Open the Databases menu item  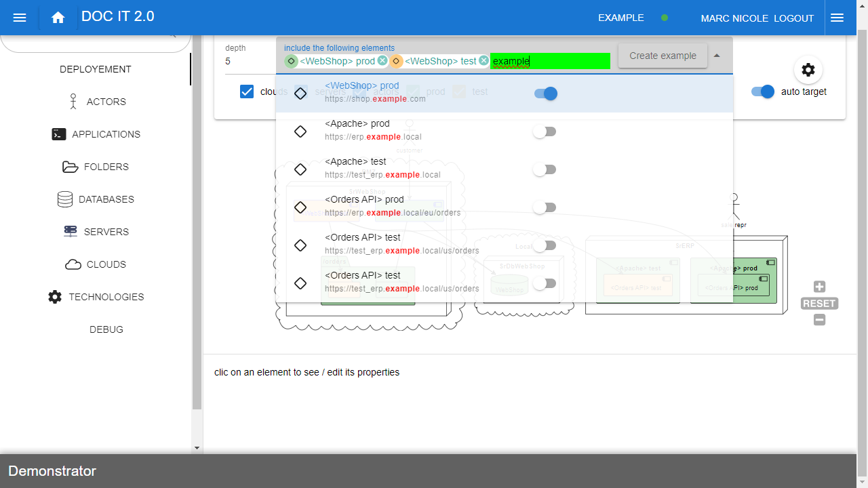pos(96,199)
